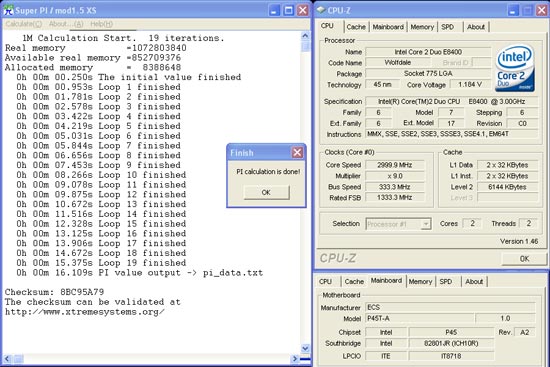This screenshot has width=550, height=367.
Task: Close the CPU-Z window
Action: [x=541, y=10]
